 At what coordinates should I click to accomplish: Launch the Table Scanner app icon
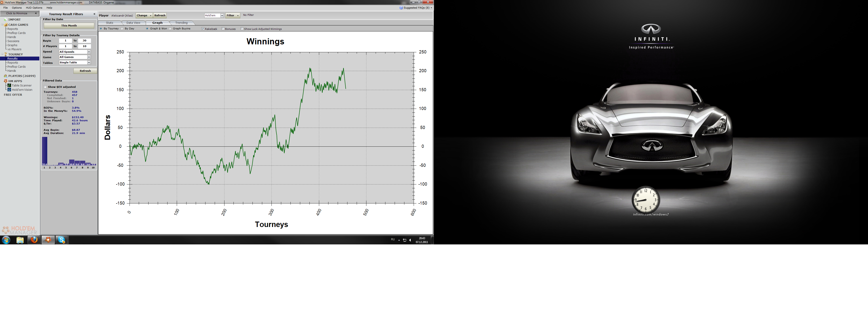pyautogui.click(x=9, y=86)
